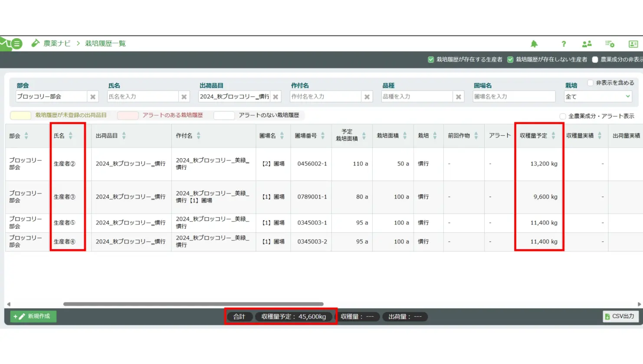Open the list settings gear icon

[x=610, y=44]
